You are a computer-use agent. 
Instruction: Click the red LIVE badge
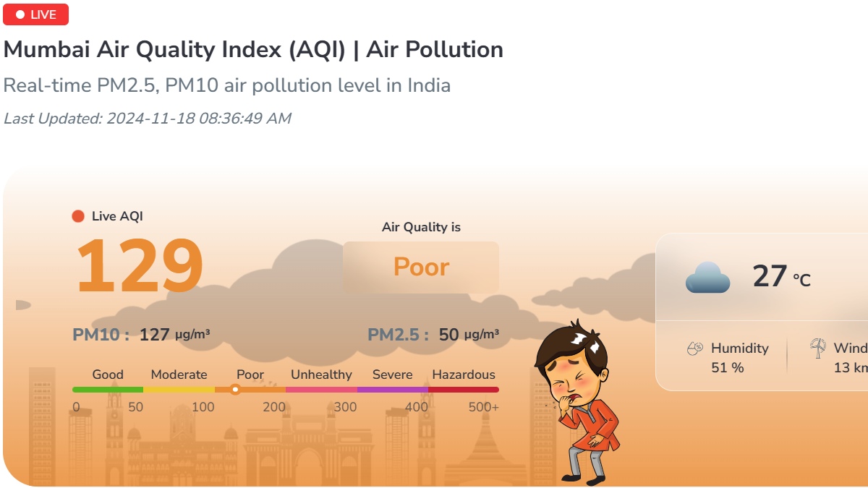35,14
